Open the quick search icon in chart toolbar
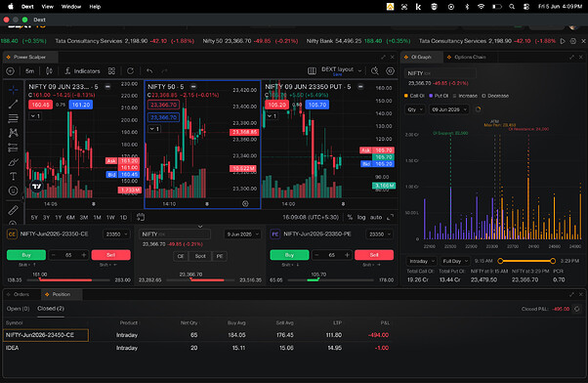The image size is (588, 383). (375, 71)
